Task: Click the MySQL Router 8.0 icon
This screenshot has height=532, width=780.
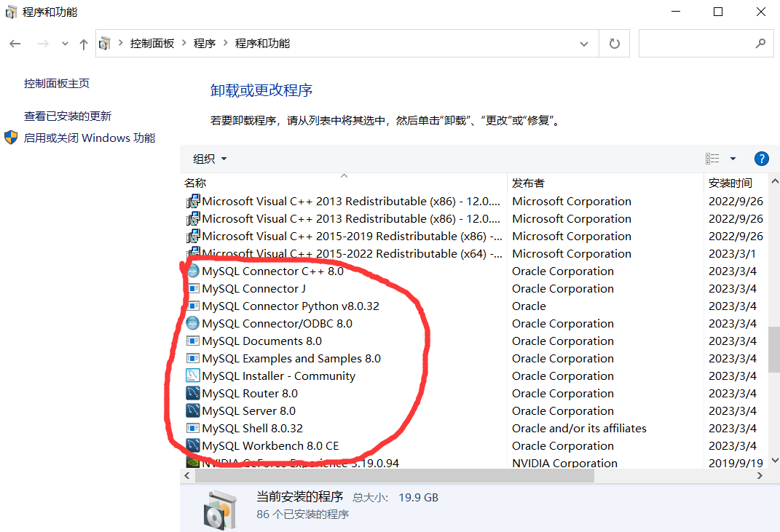Action: point(193,393)
